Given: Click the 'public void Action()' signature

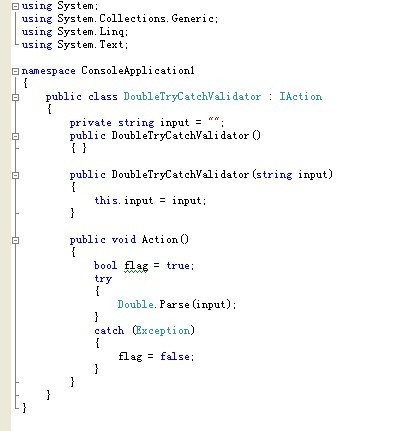Looking at the screenshot, I should coord(129,240).
